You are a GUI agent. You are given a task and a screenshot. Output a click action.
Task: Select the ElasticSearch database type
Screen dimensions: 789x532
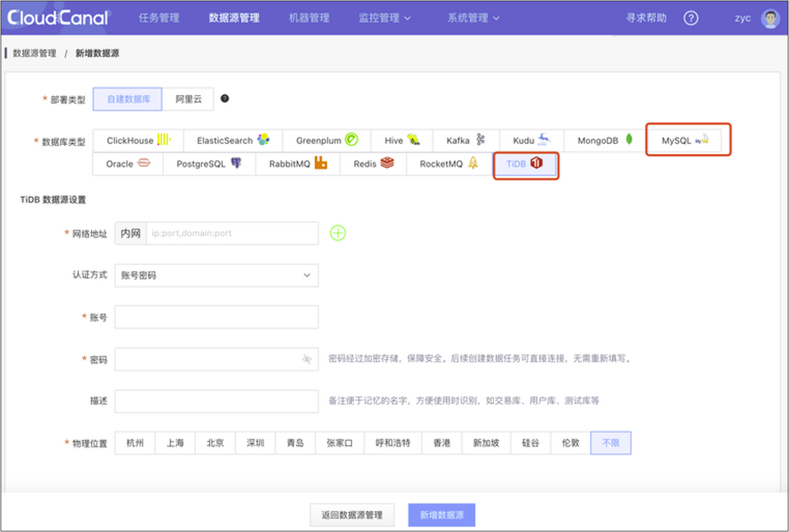tap(232, 140)
